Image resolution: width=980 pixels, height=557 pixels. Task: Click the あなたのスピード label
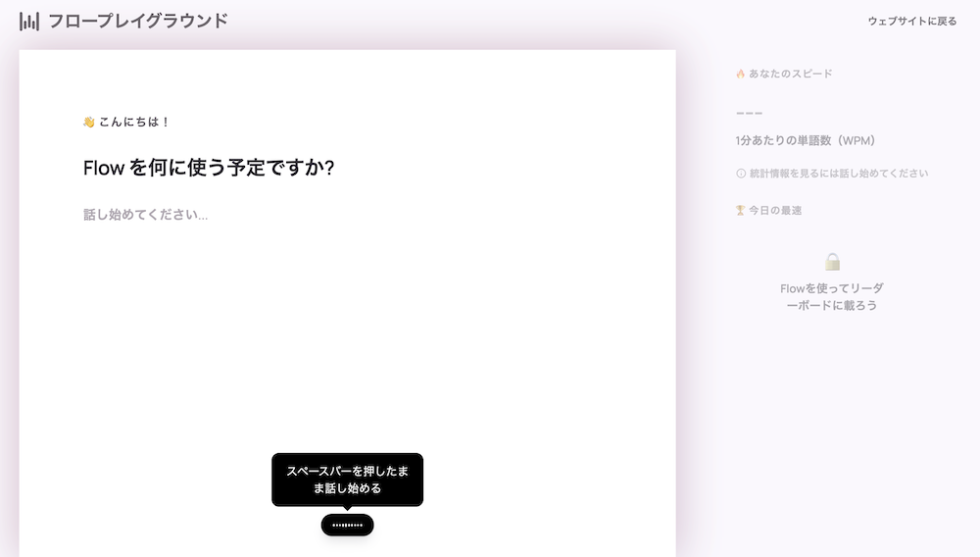click(x=791, y=74)
